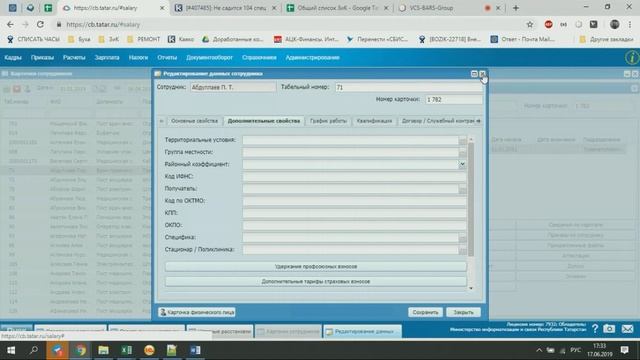Open the Расчеты menu

[x=74, y=58]
